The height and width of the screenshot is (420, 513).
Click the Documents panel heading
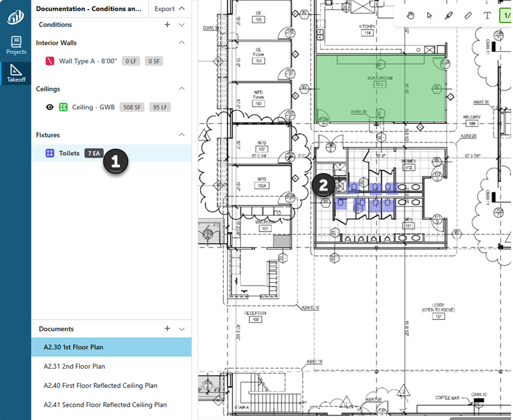tap(56, 329)
